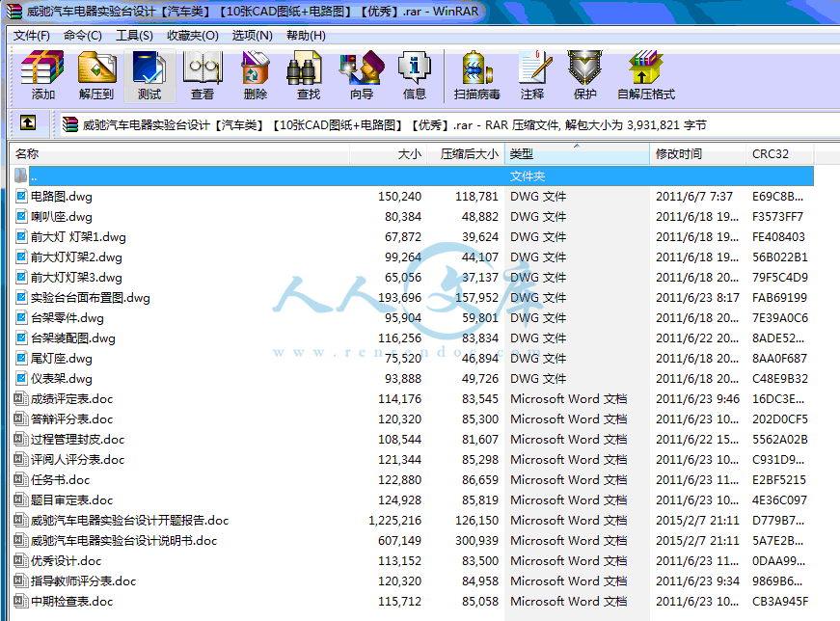Open the 收藏夹(O) menu

coord(192,36)
